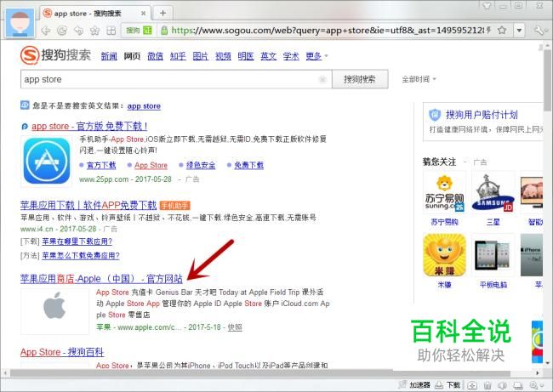Click the 平板电脑 tablet thumbnail
The height and width of the screenshot is (392, 553).
click(493, 255)
